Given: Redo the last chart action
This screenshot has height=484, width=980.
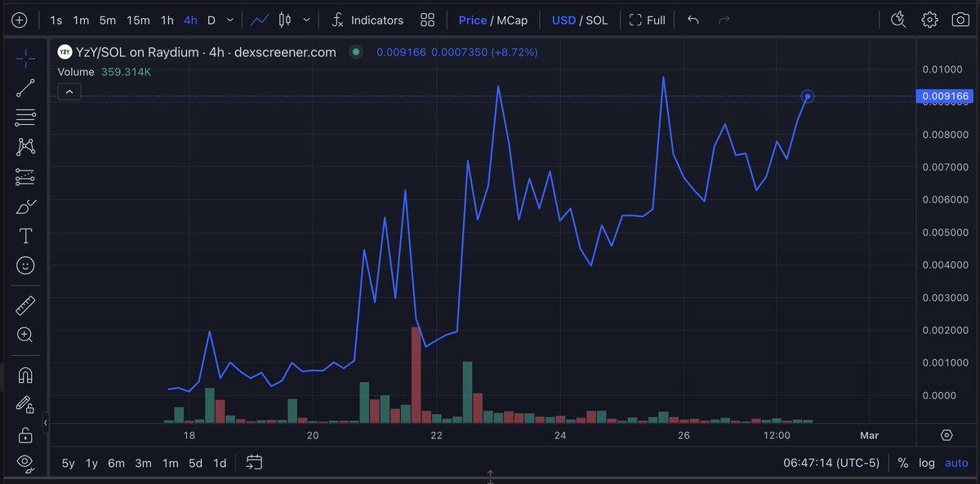Looking at the screenshot, I should pos(723,20).
